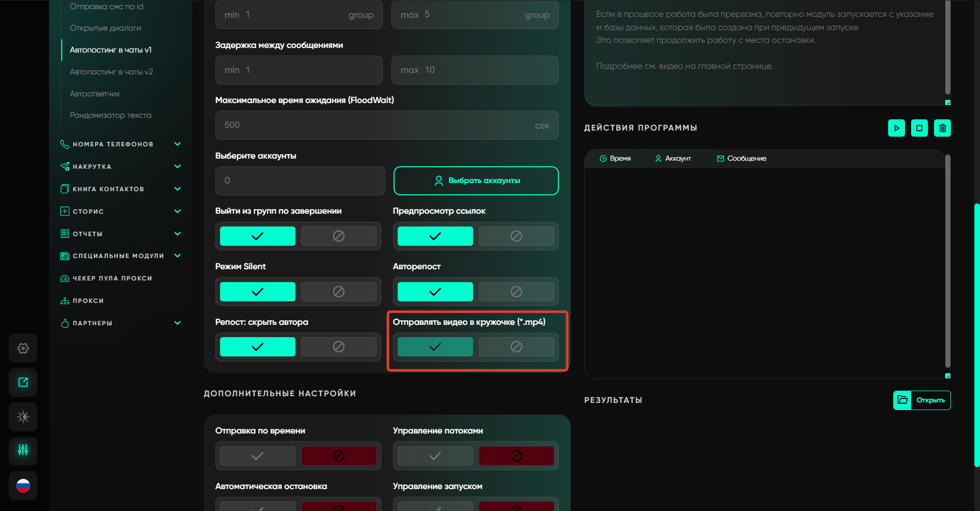Click the program actions log scrollbar

[947, 260]
